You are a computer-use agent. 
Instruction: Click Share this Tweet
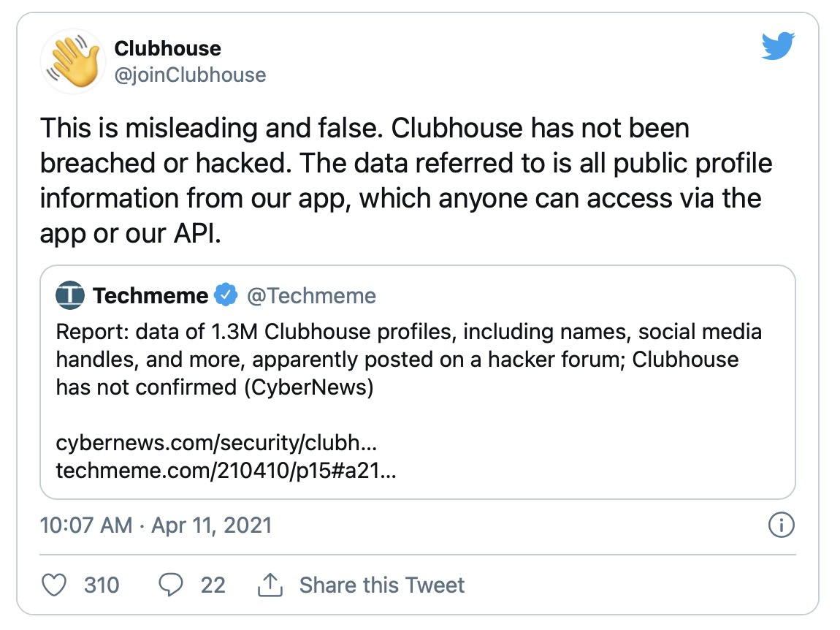(x=381, y=585)
